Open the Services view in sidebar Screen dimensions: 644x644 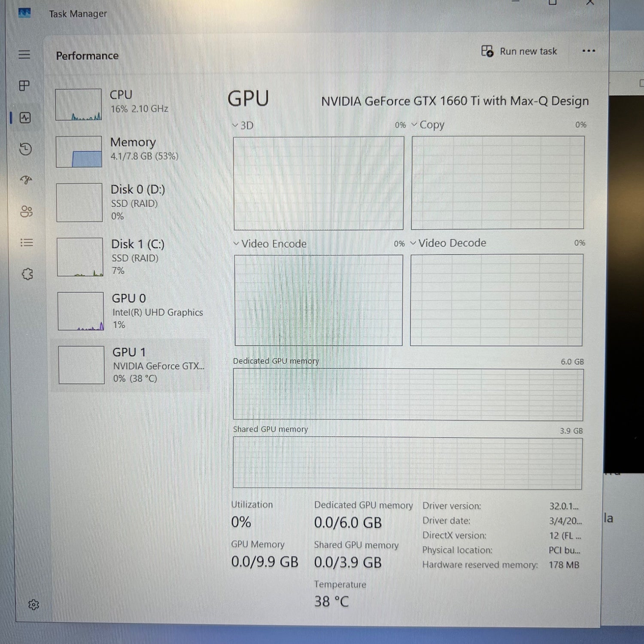click(27, 274)
